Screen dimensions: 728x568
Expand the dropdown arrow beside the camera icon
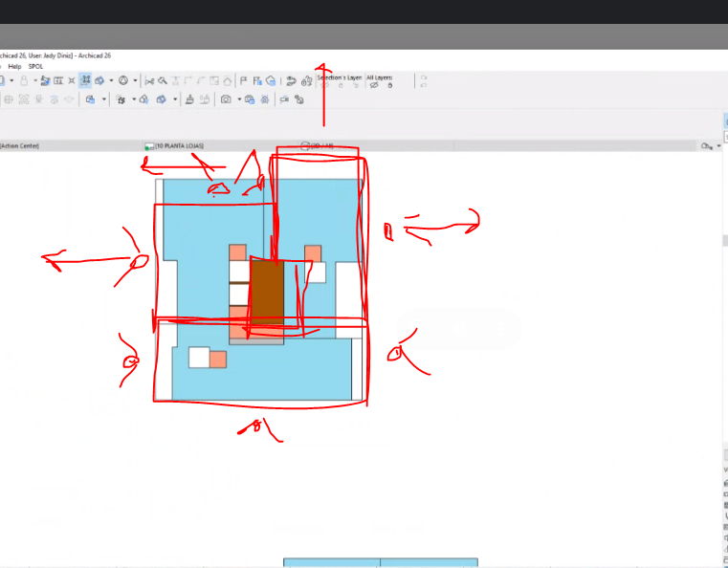pos(238,99)
